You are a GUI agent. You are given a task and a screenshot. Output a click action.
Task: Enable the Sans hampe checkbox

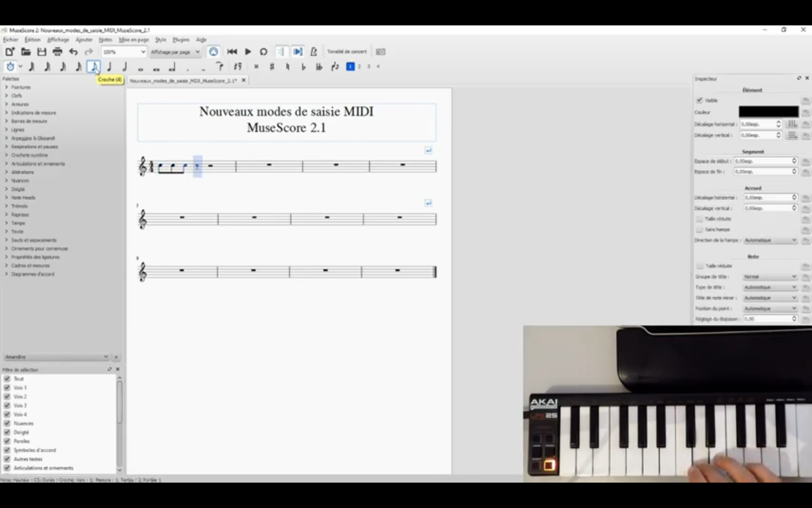coord(700,229)
